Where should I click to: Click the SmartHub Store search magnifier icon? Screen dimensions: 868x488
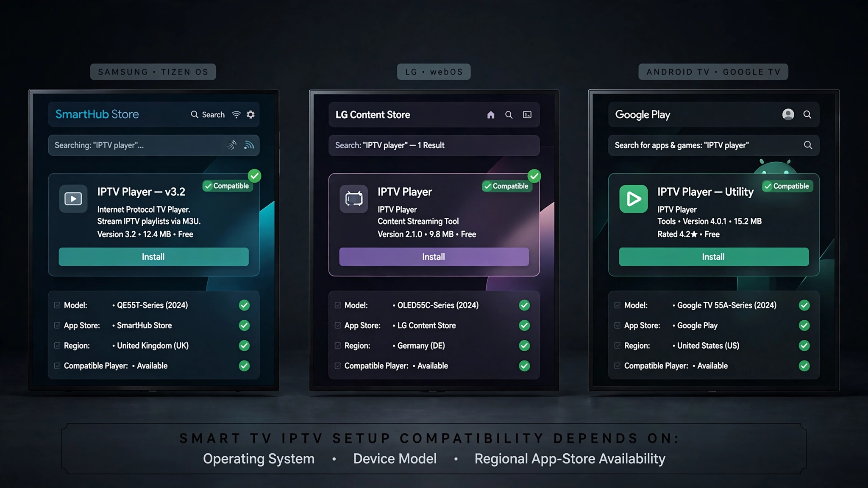195,114
